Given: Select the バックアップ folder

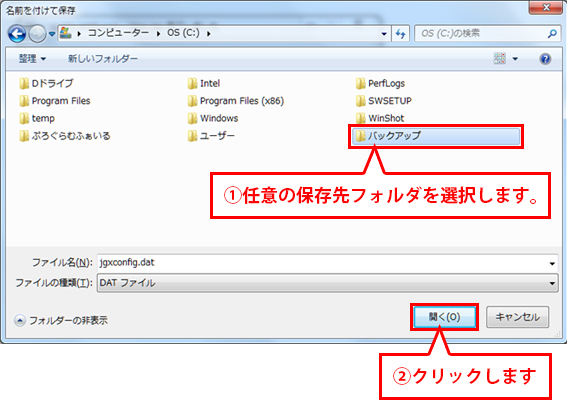Looking at the screenshot, I should coord(436,136).
